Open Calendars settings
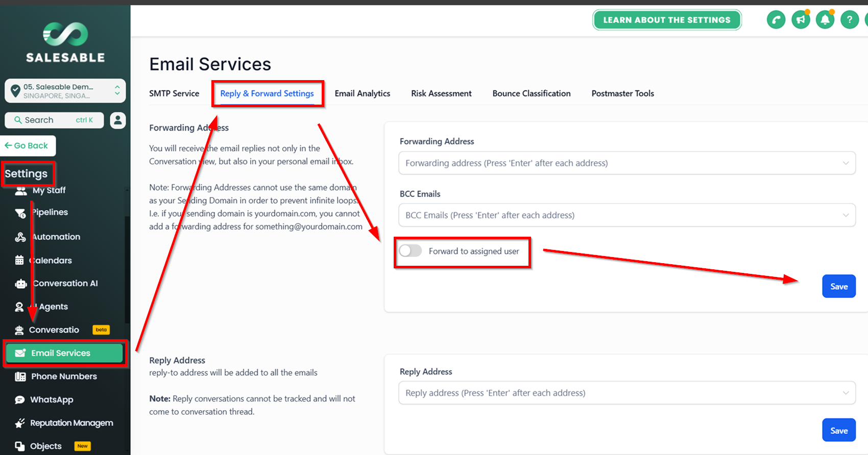This screenshot has height=455, width=868. click(51, 260)
